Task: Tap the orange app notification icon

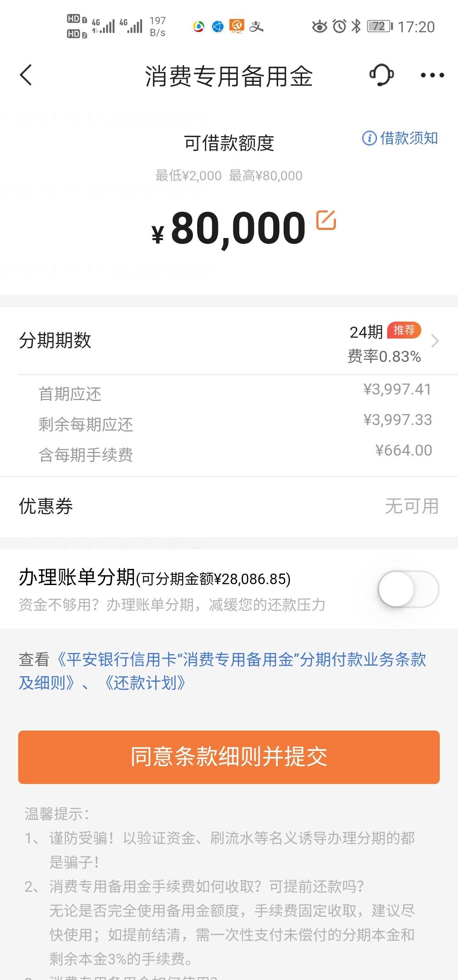Action: (237, 26)
